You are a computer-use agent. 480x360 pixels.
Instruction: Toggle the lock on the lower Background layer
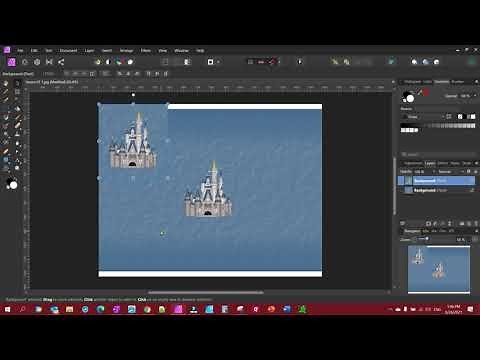472,190
